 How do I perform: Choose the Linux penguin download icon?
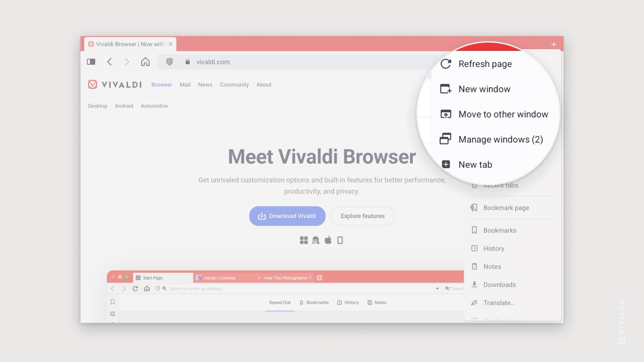click(316, 240)
